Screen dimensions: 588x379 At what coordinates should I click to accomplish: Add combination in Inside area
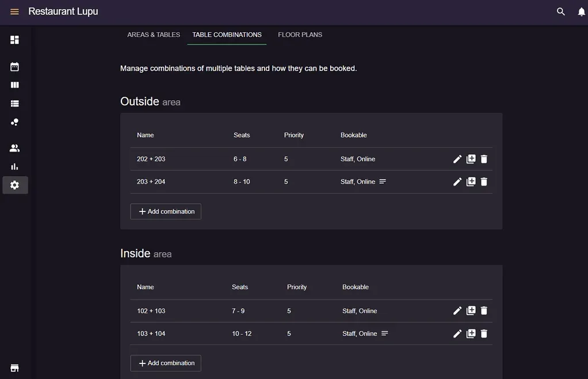click(166, 363)
